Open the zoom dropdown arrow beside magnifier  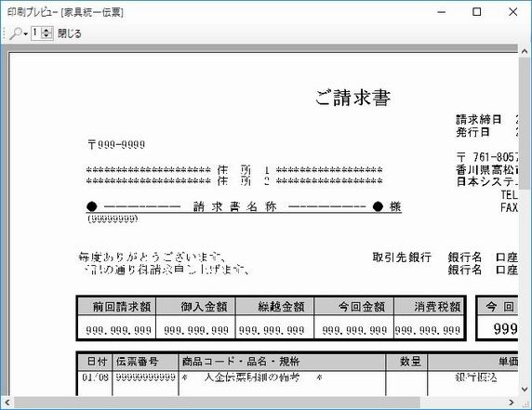pos(25,34)
